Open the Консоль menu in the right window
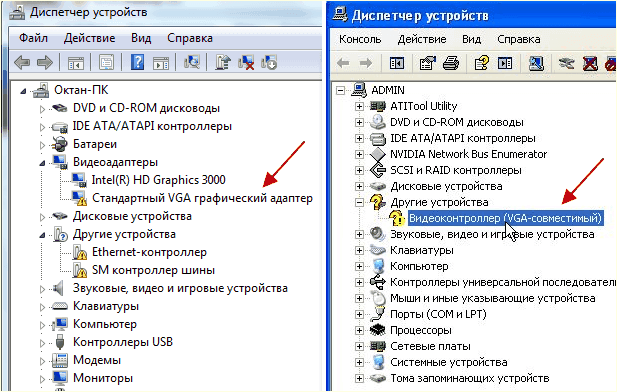The image size is (617, 392). (360, 39)
